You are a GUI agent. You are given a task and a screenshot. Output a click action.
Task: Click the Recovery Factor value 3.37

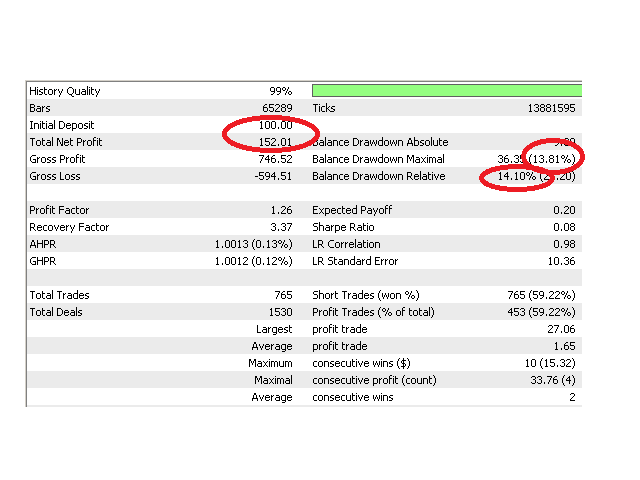pos(281,227)
